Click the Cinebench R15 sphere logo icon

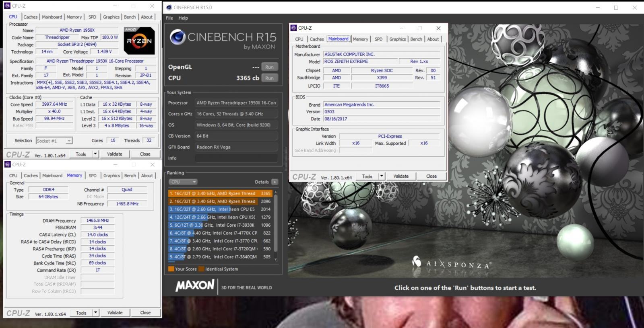177,37
